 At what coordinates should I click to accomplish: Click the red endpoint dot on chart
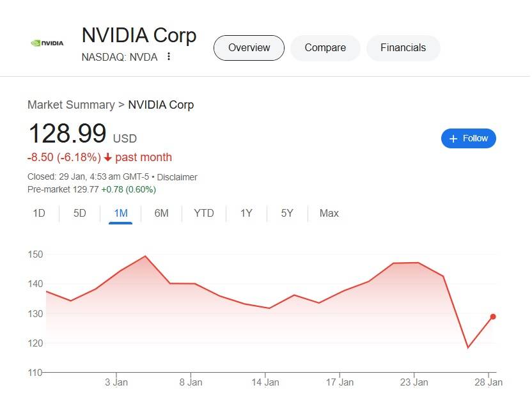[493, 316]
